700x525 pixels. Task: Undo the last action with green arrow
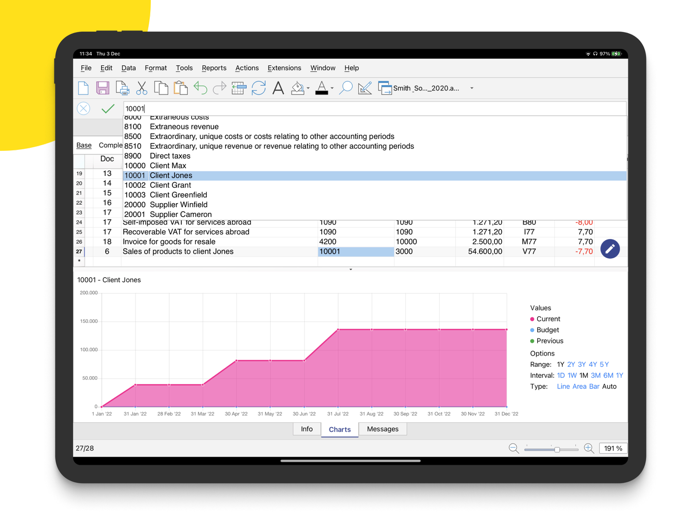(x=200, y=88)
